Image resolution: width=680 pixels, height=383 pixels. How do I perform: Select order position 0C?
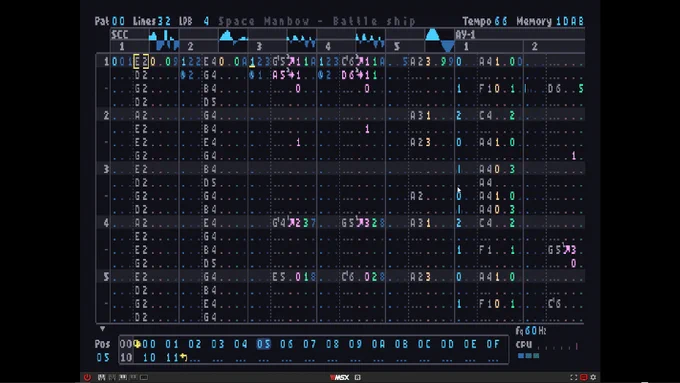424,344
